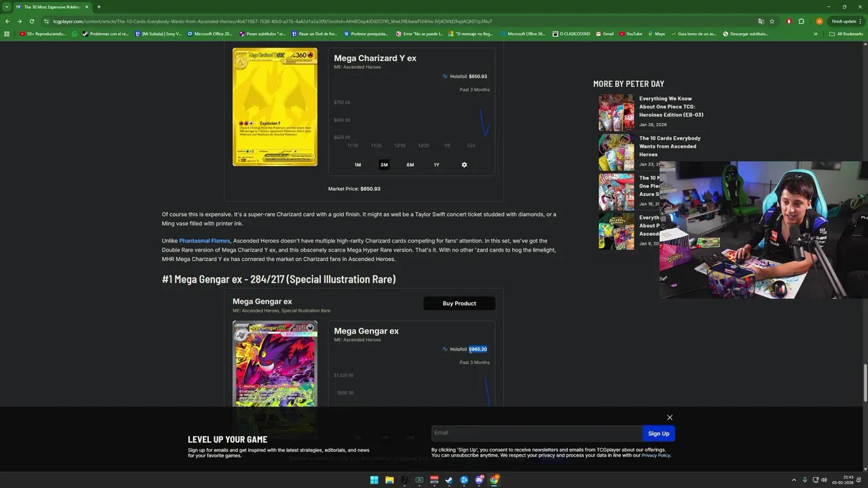Viewport: 868px width, 488px height.
Task: Open Windows Start menu
Action: point(374,480)
